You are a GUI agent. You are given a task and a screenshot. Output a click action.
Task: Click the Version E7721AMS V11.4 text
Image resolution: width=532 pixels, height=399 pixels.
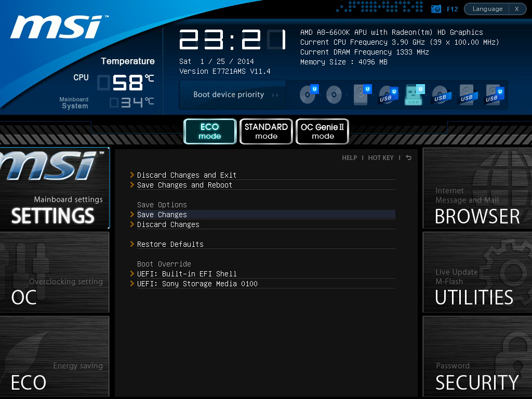coord(224,71)
